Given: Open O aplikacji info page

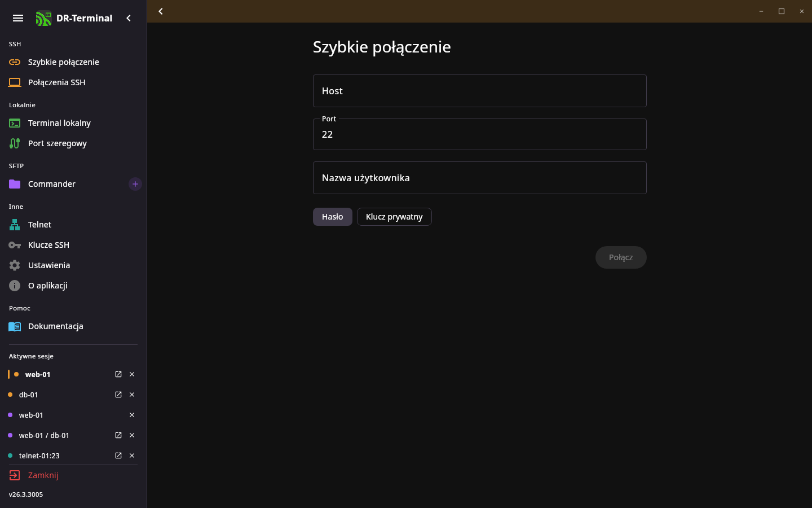Looking at the screenshot, I should pos(73,286).
